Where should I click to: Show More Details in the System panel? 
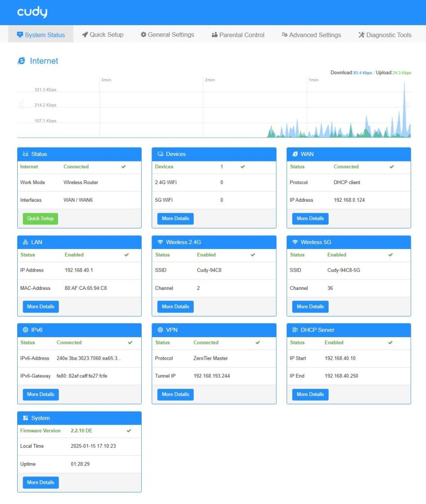40,482
